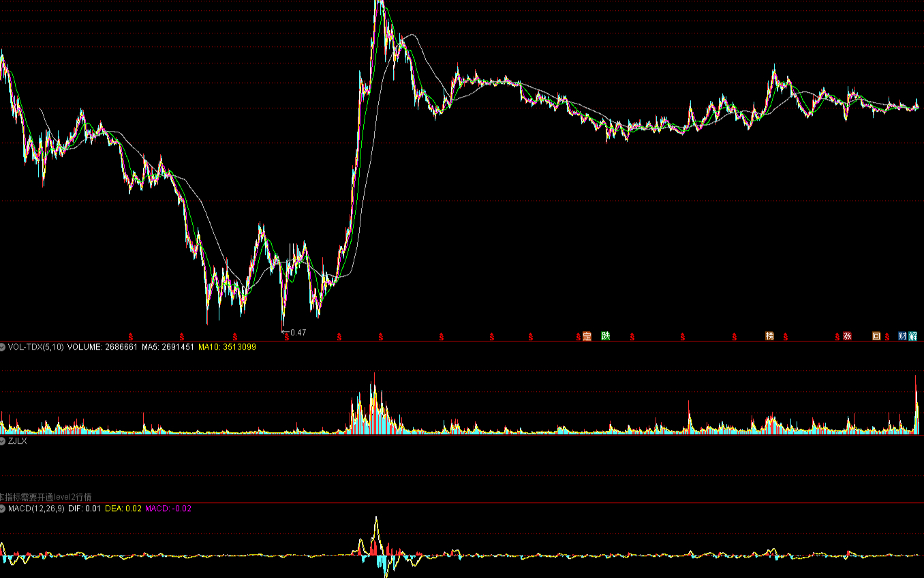Image resolution: width=924 pixels, height=578 pixels.
Task: Open the 榜 ranking marker
Action: pyautogui.click(x=770, y=336)
